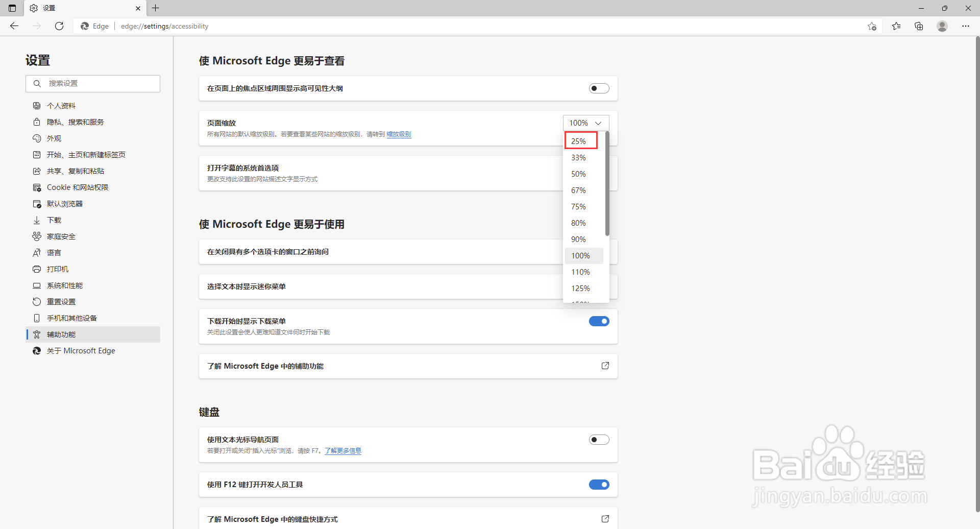Pick 75% in zoom list
Image resolution: width=980 pixels, height=529 pixels.
[x=584, y=207]
